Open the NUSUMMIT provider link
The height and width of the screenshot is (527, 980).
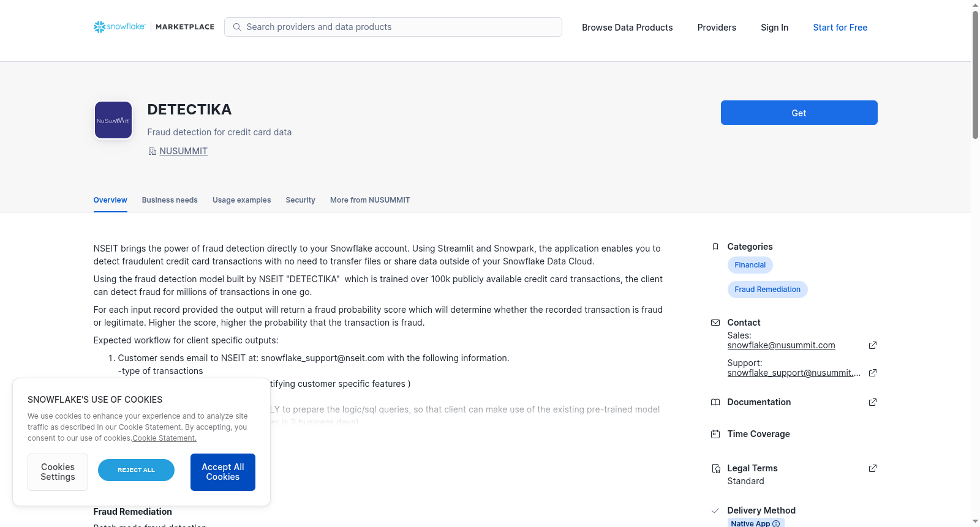183,151
